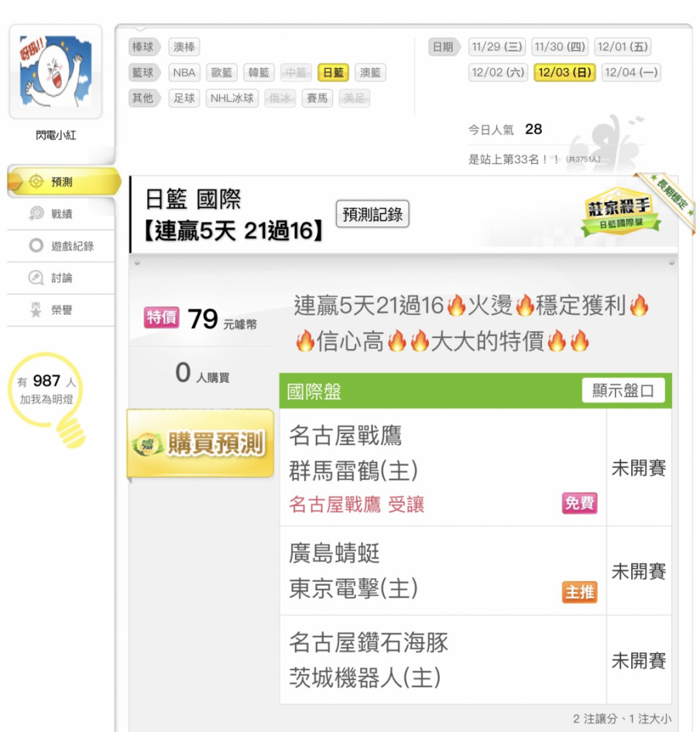
Task: Click the 莊家殺手 badge icon
Action: point(619,211)
